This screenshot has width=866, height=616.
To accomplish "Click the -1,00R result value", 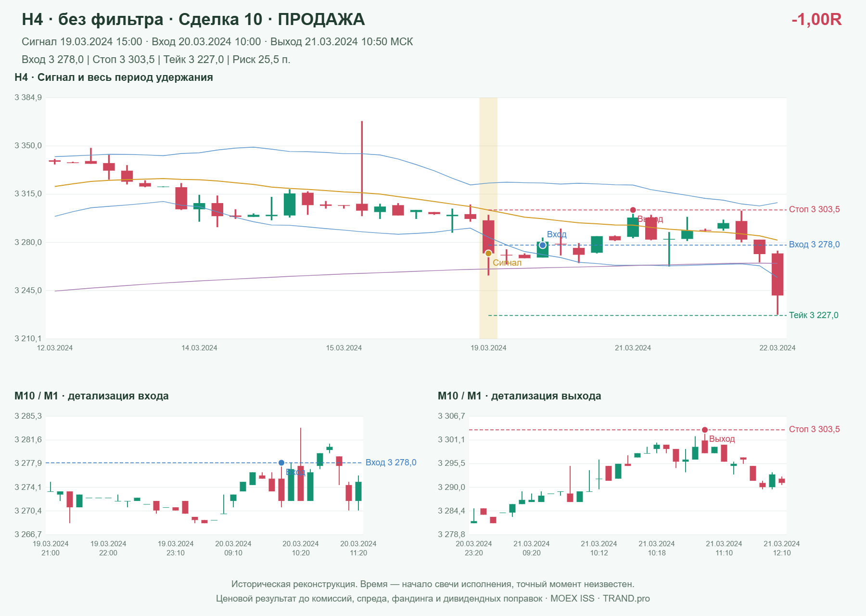I will coord(816,19).
